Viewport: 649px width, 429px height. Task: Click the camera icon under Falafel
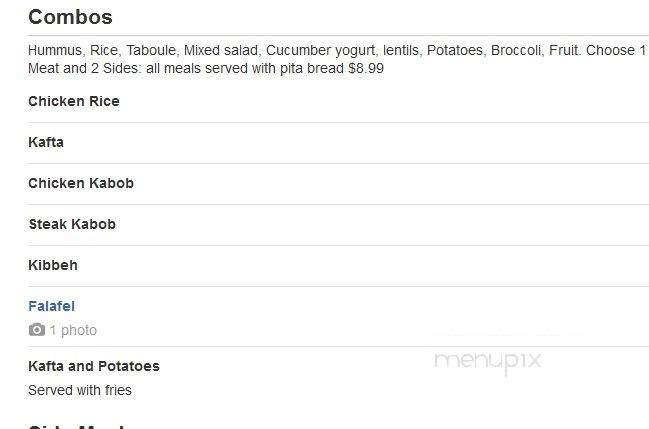pyautogui.click(x=36, y=330)
